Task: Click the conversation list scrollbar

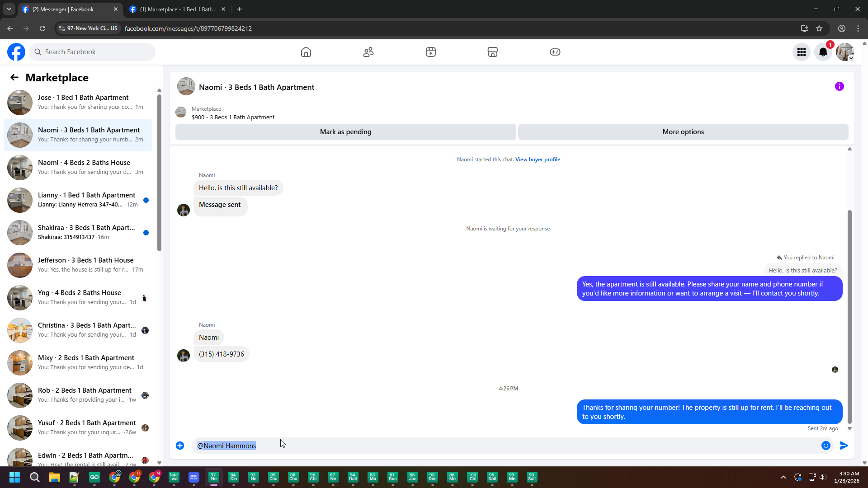Action: click(159, 172)
